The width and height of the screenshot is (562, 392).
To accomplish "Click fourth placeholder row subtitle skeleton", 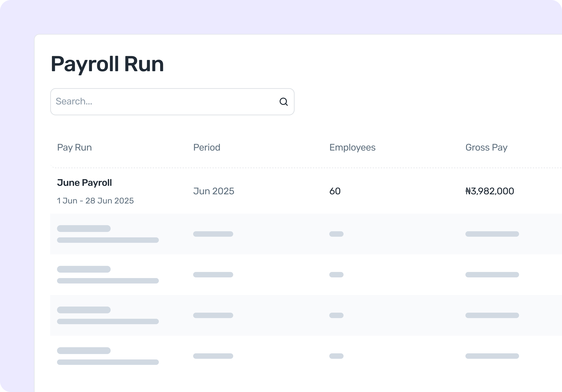I will click(108, 362).
